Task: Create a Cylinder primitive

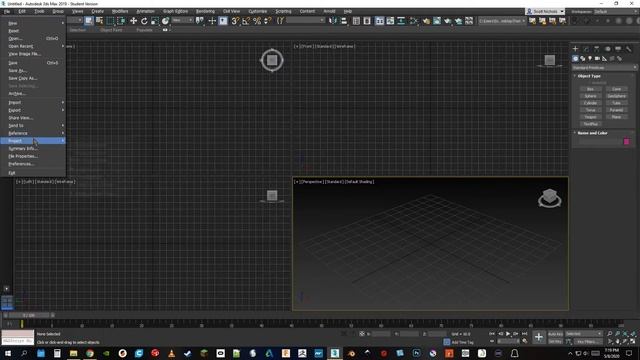Action: click(590, 103)
